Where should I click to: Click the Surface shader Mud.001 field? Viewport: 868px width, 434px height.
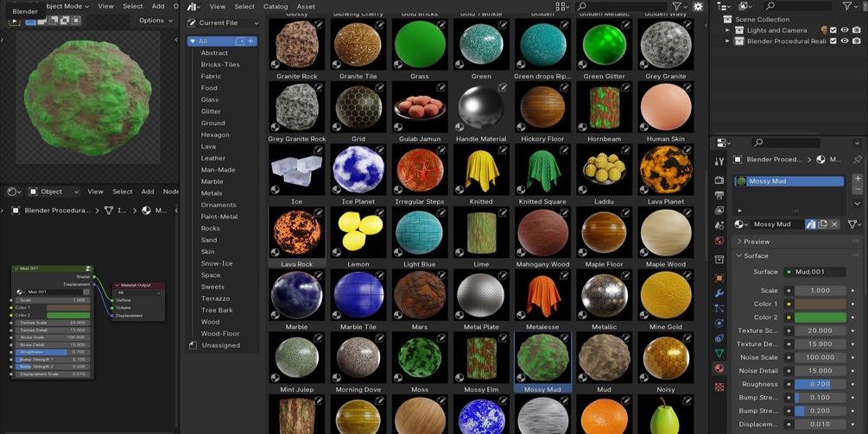[x=814, y=272]
